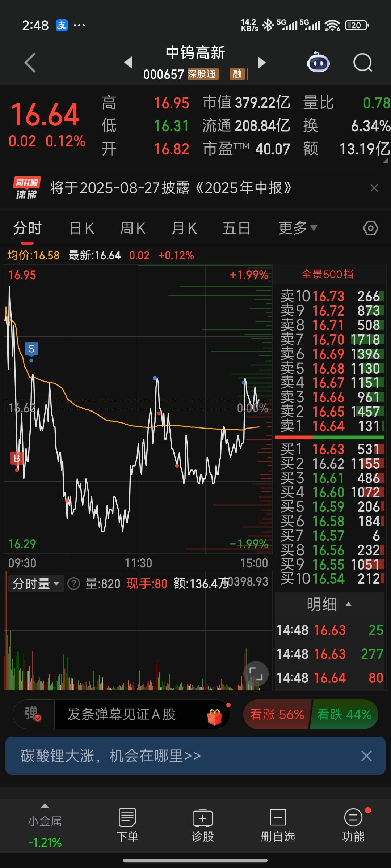Close the 碳酸锂大涨 banner
This screenshot has width=391, height=868.
point(366,756)
